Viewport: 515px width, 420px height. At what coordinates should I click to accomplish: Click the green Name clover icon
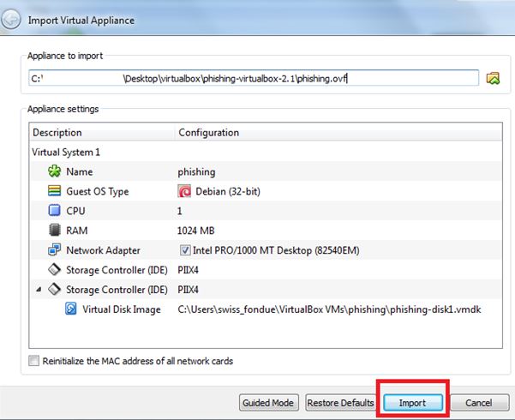coord(54,171)
